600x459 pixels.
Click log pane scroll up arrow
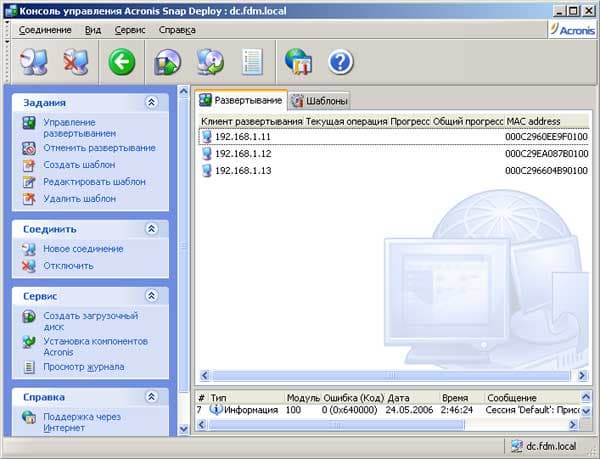[586, 396]
